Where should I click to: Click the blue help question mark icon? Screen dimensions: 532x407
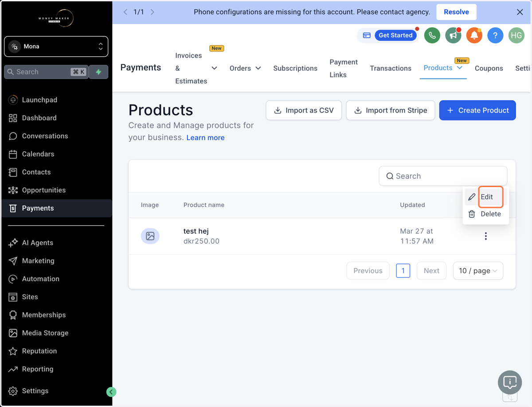(495, 35)
